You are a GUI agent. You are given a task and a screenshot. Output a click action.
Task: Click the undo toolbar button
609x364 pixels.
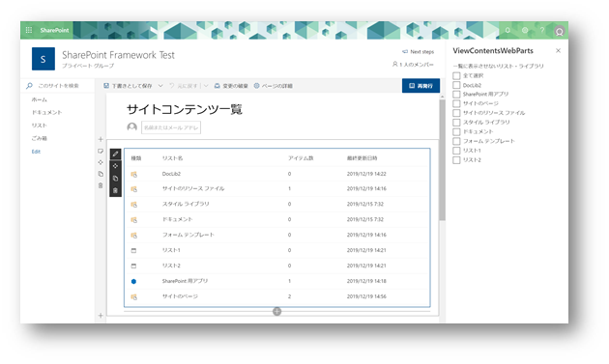184,86
